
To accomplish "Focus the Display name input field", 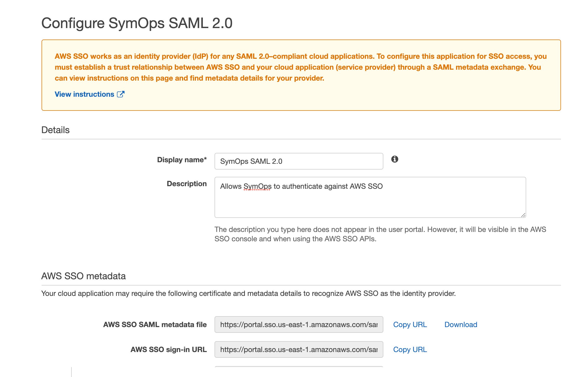I will [x=299, y=161].
